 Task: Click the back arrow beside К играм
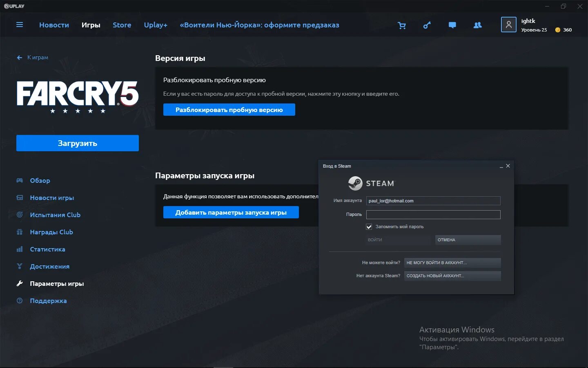[20, 58]
